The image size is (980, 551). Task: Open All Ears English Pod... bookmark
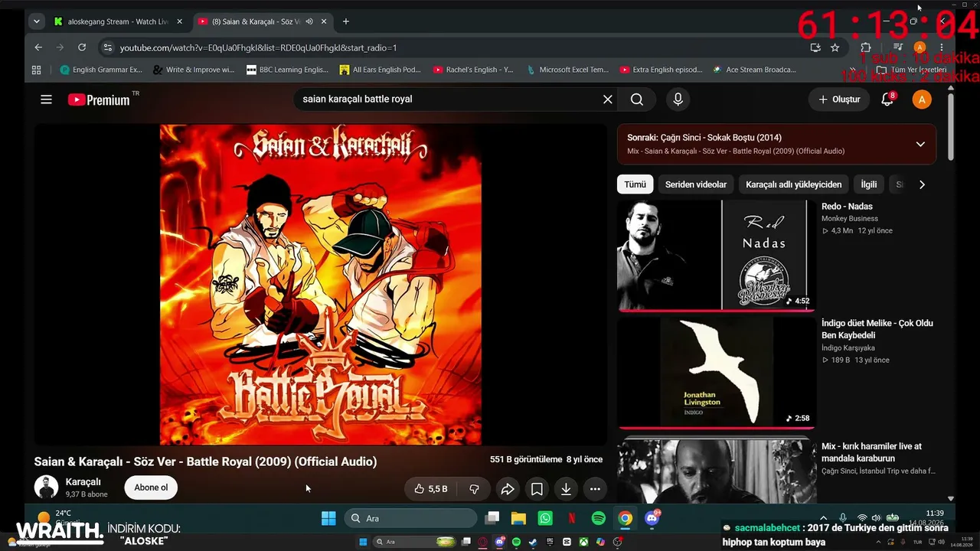(381, 70)
